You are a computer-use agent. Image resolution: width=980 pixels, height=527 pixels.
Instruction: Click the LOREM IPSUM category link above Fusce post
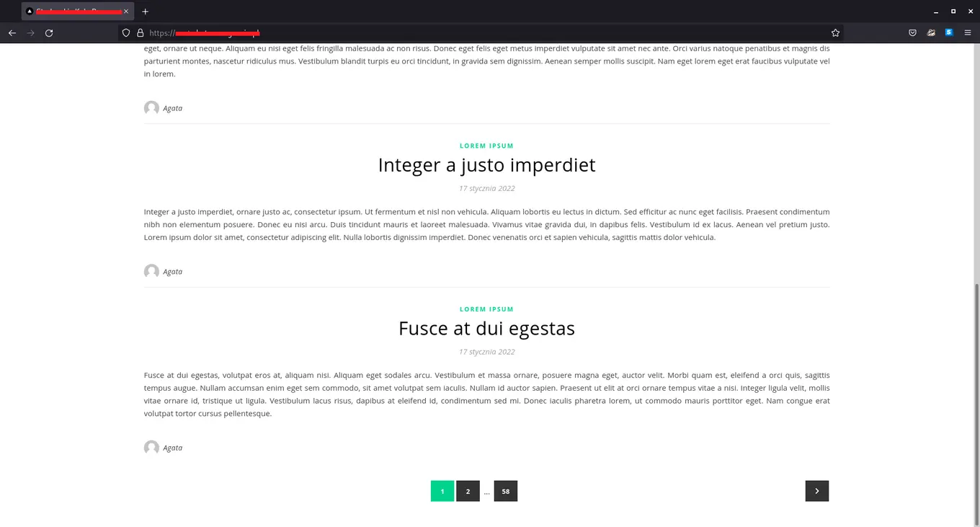pyautogui.click(x=486, y=309)
